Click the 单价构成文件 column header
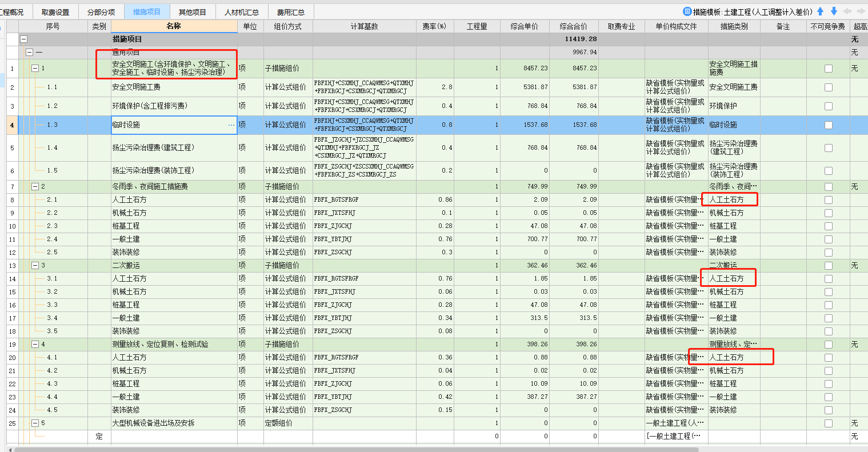The image size is (868, 452). click(x=677, y=26)
